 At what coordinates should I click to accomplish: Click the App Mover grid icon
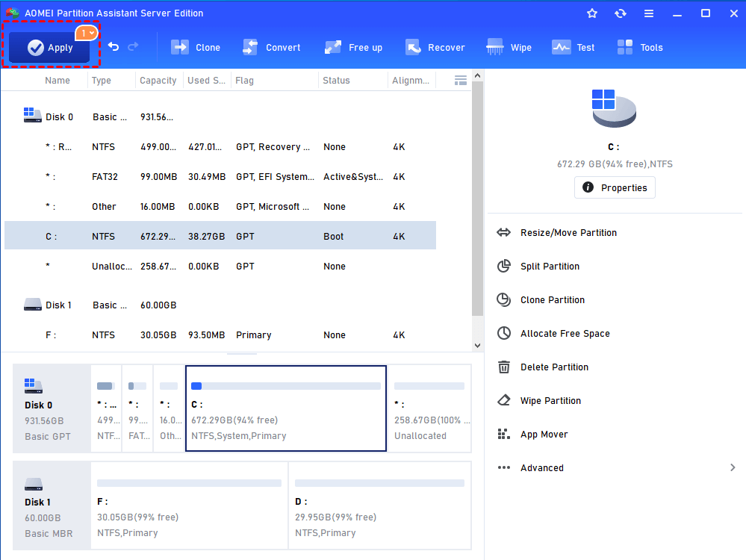[503, 434]
